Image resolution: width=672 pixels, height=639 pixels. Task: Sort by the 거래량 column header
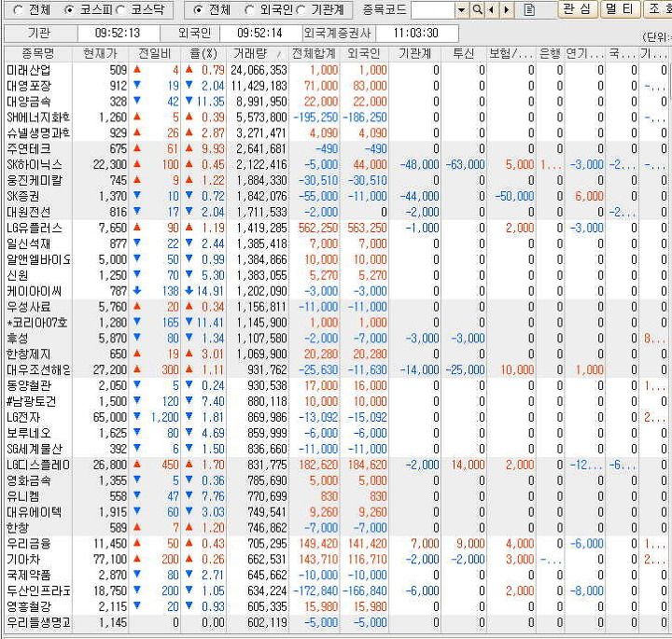[x=258, y=53]
